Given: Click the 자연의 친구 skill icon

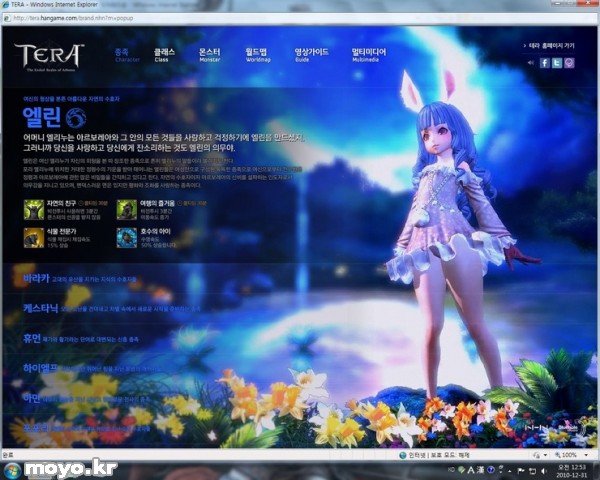Looking at the screenshot, I should (x=34, y=209).
